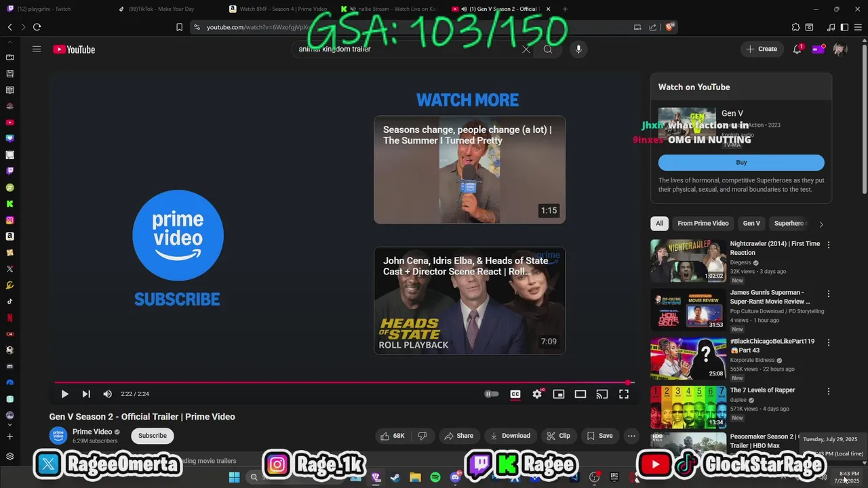868x488 pixels.
Task: Click the YouTube search input field
Action: coord(406,49)
